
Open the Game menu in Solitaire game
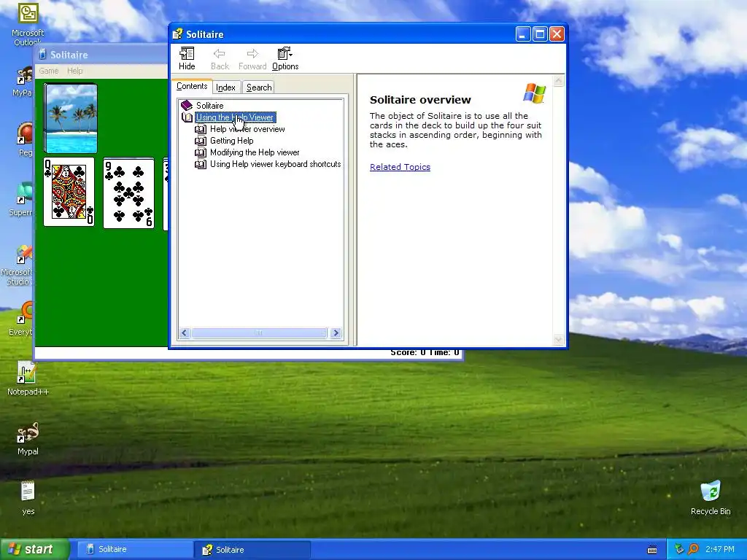tap(49, 71)
